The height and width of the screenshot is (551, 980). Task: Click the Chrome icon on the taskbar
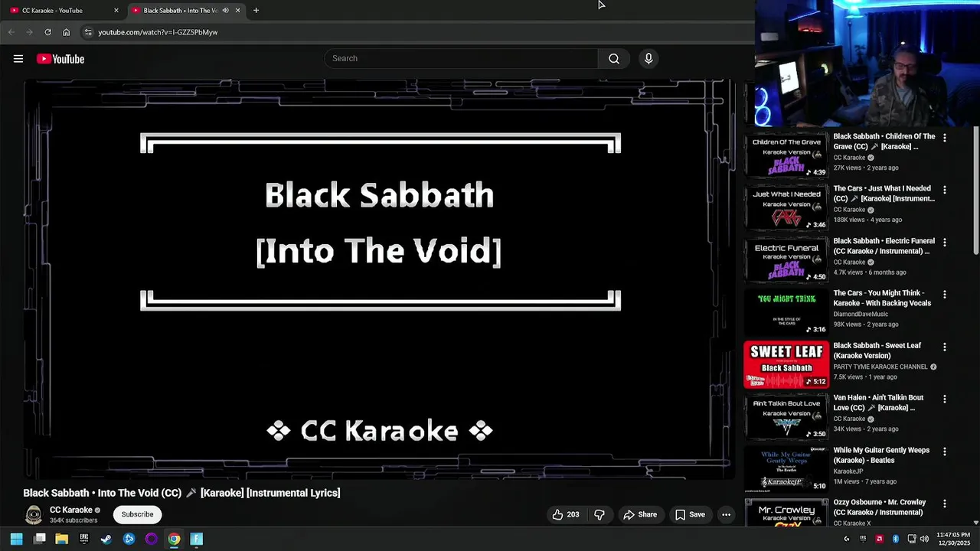point(174,539)
